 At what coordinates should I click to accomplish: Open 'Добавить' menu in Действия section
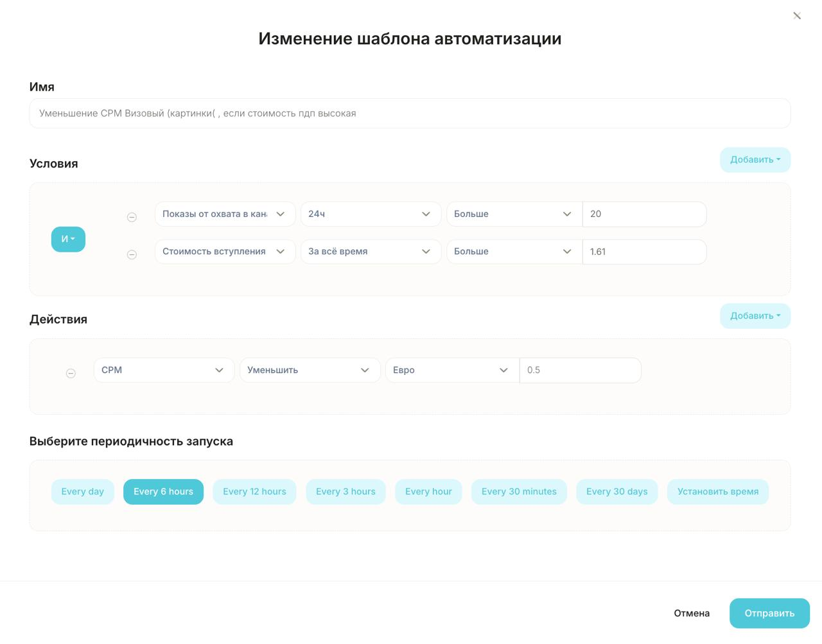click(x=755, y=316)
